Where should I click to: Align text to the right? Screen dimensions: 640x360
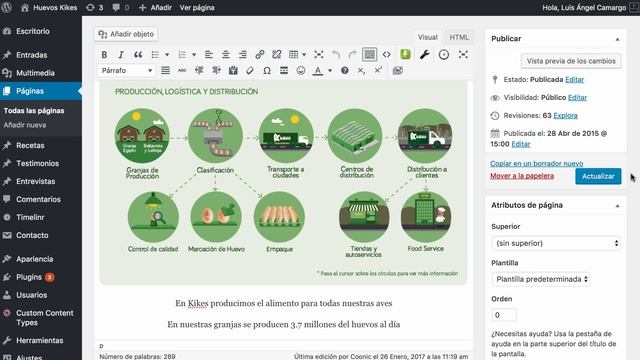pos(242,54)
